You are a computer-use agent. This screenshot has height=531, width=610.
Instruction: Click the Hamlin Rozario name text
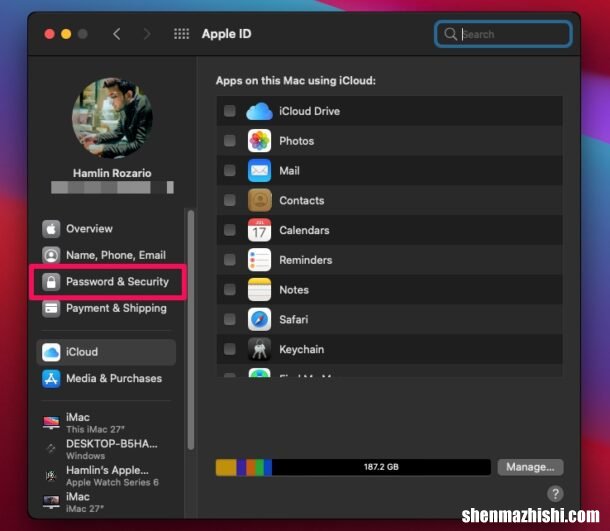point(112,173)
